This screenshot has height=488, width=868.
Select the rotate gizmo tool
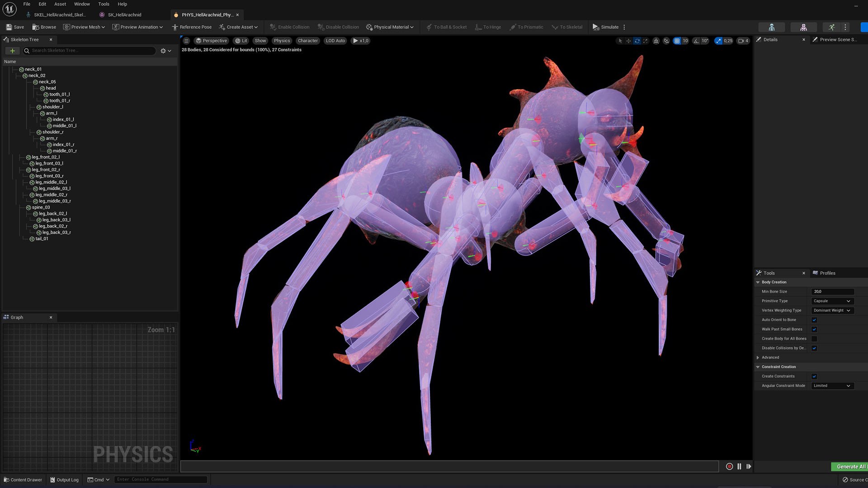tap(637, 41)
